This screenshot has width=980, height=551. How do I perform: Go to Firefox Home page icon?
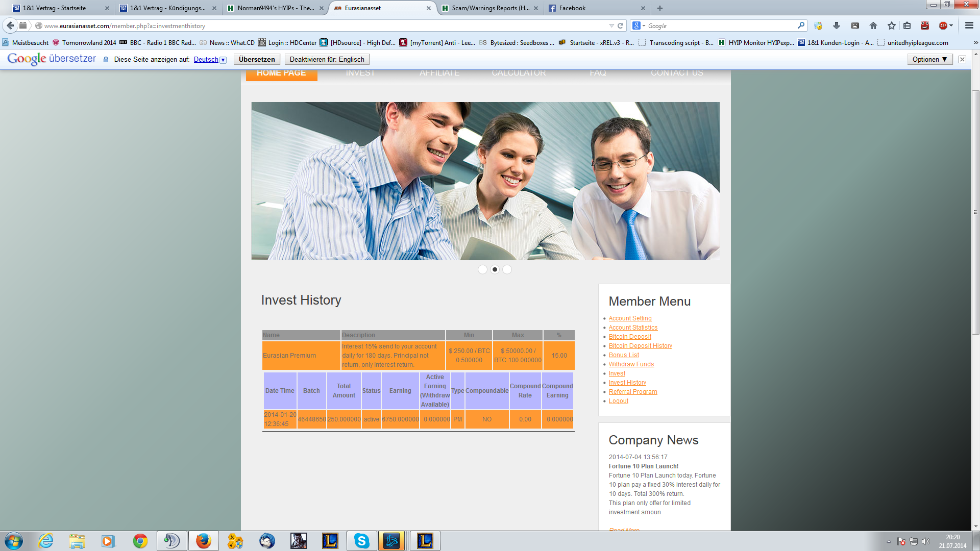point(873,26)
